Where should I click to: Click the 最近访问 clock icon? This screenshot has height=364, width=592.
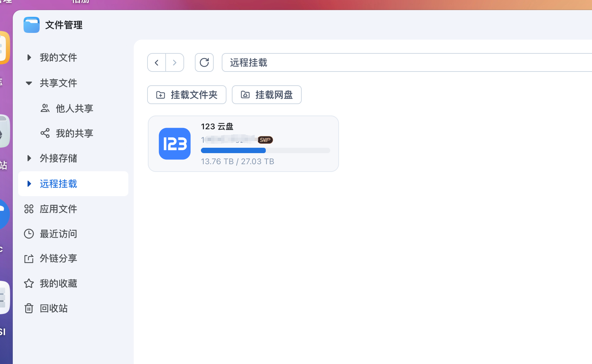(x=29, y=234)
